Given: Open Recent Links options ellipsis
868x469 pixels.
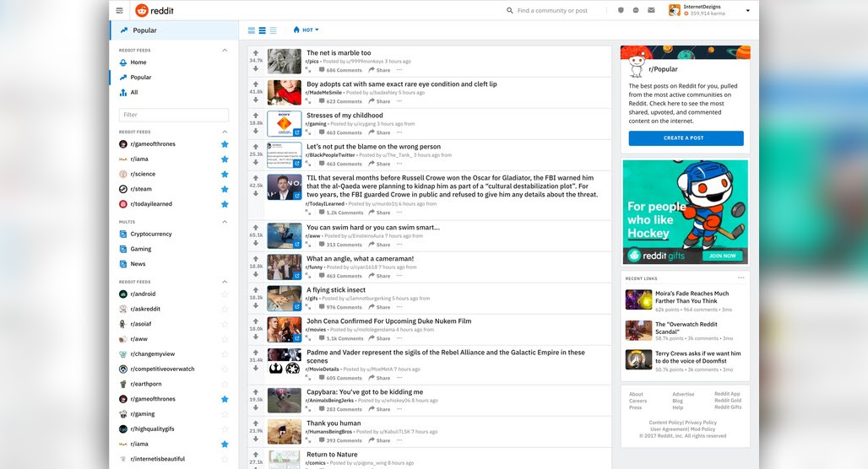Looking at the screenshot, I should (741, 278).
